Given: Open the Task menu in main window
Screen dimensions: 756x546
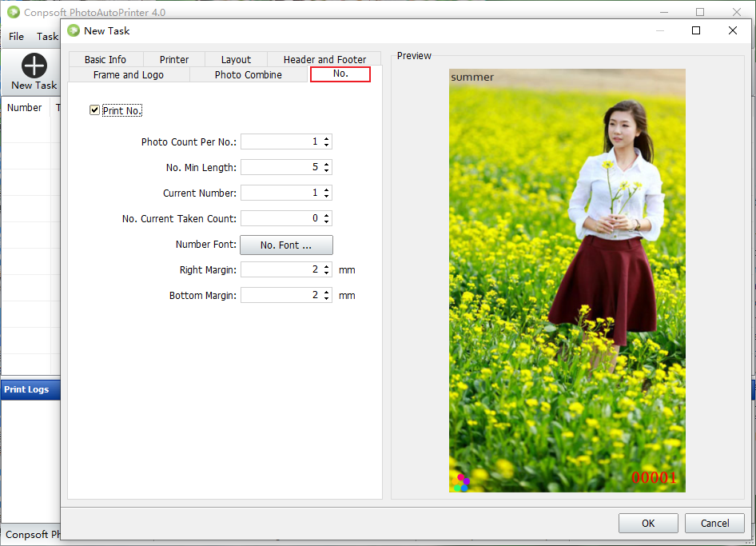Looking at the screenshot, I should (x=47, y=37).
